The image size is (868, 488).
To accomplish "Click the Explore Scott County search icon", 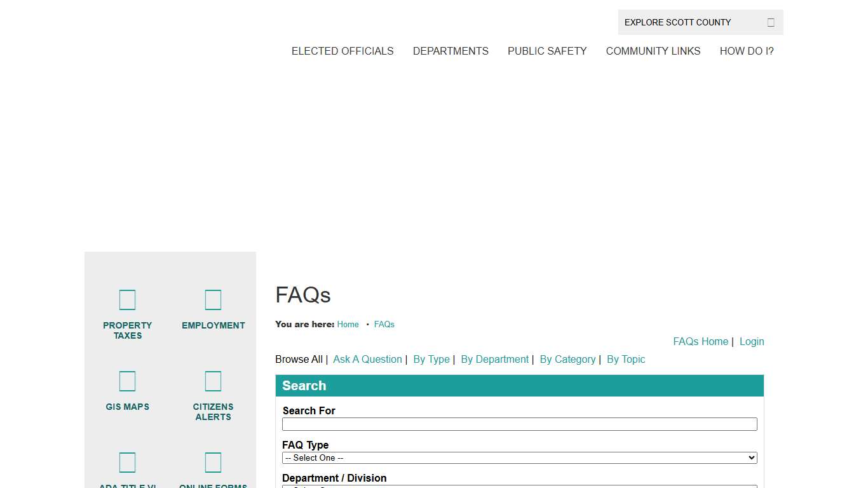I will click(x=770, y=22).
